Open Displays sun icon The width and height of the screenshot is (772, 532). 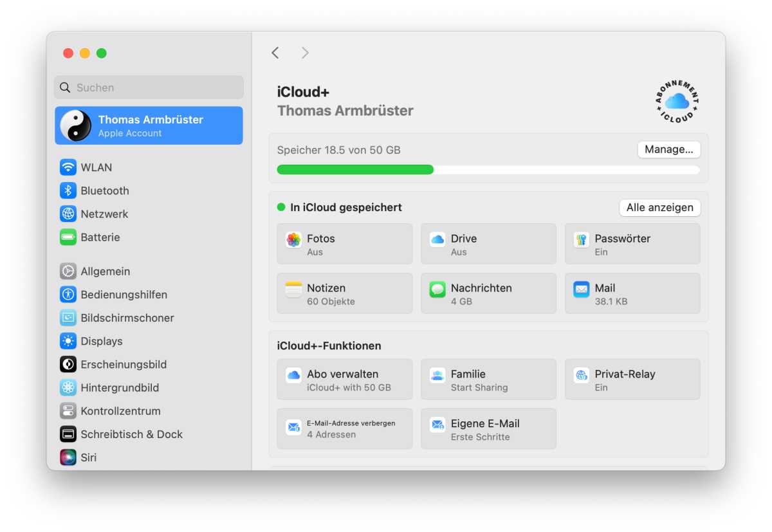[x=68, y=341]
